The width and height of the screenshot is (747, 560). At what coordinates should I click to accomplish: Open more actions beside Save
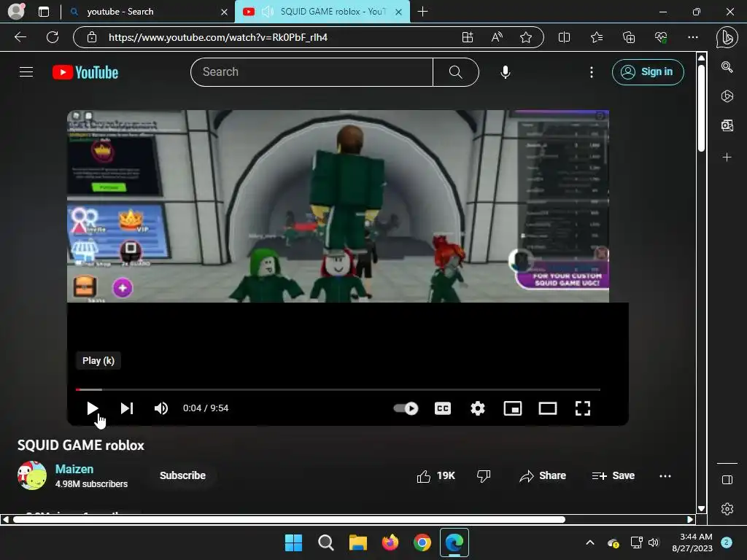coord(665,475)
